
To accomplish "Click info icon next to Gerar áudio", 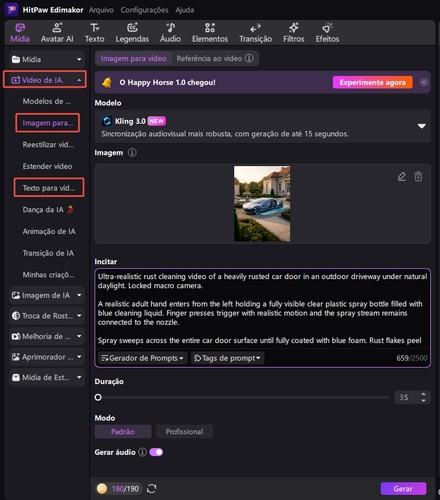I will click(x=142, y=452).
